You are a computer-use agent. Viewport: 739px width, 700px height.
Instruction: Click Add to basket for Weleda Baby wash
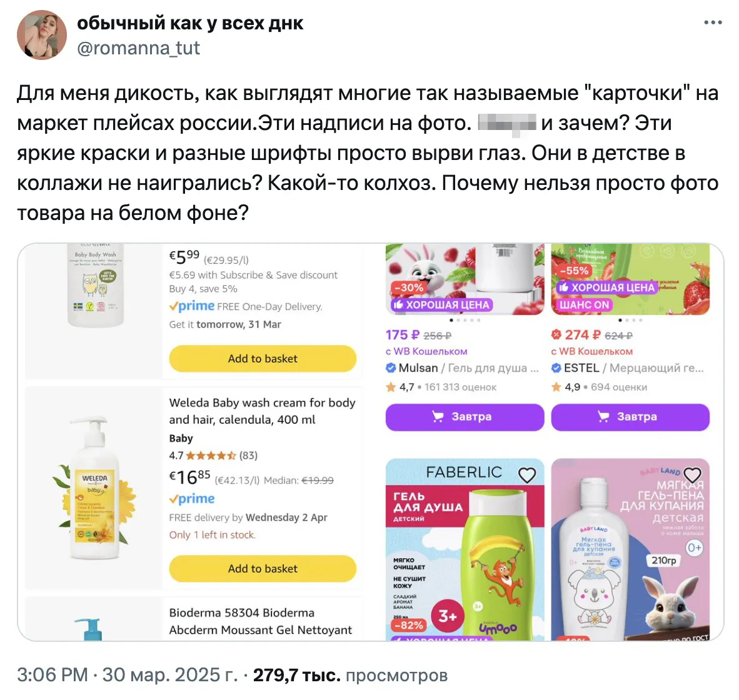point(263,569)
